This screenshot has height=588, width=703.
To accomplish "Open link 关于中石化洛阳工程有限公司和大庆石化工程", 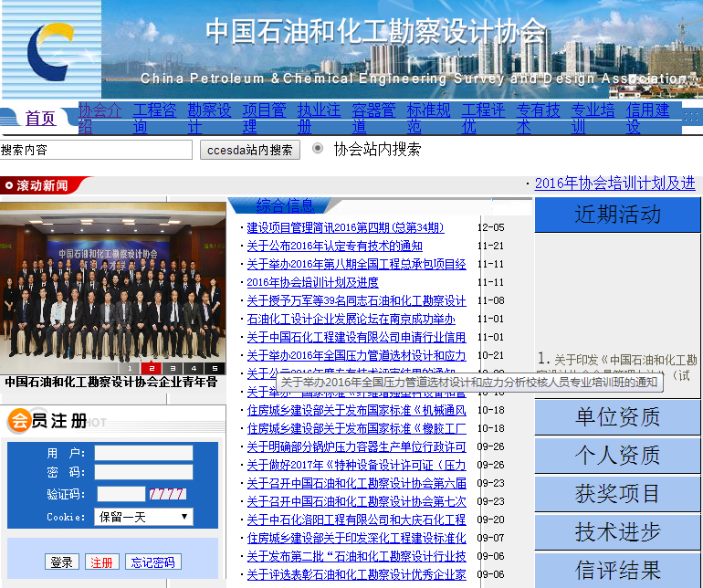I will point(356,520).
